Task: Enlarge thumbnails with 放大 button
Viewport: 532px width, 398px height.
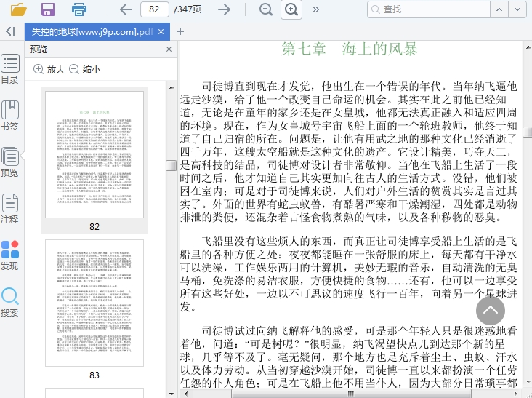Action: (49, 70)
